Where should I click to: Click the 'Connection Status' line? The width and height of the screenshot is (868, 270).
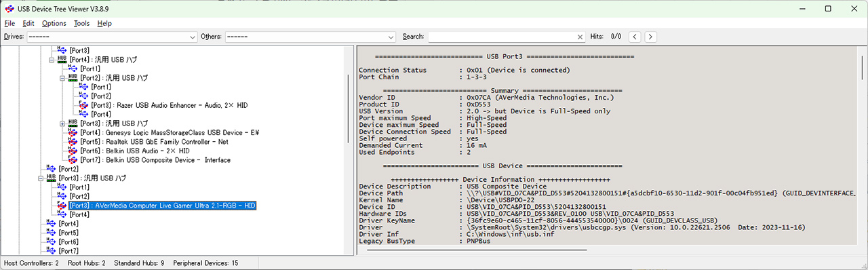click(x=465, y=70)
